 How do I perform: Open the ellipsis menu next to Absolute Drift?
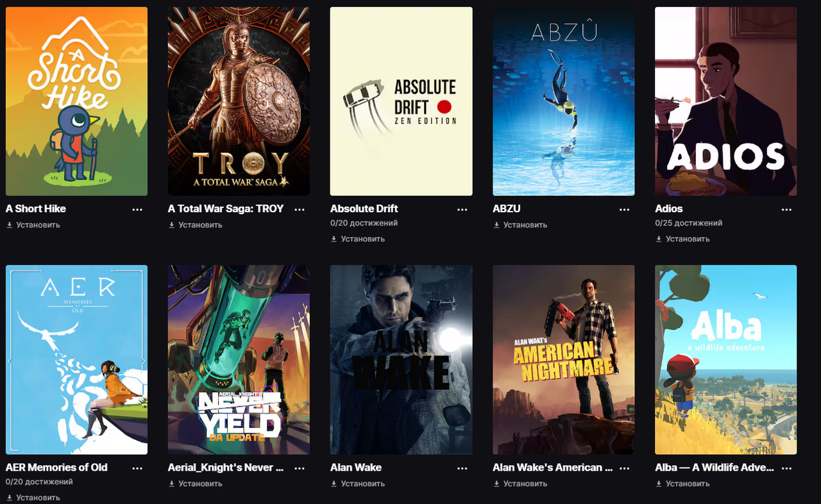click(x=462, y=209)
